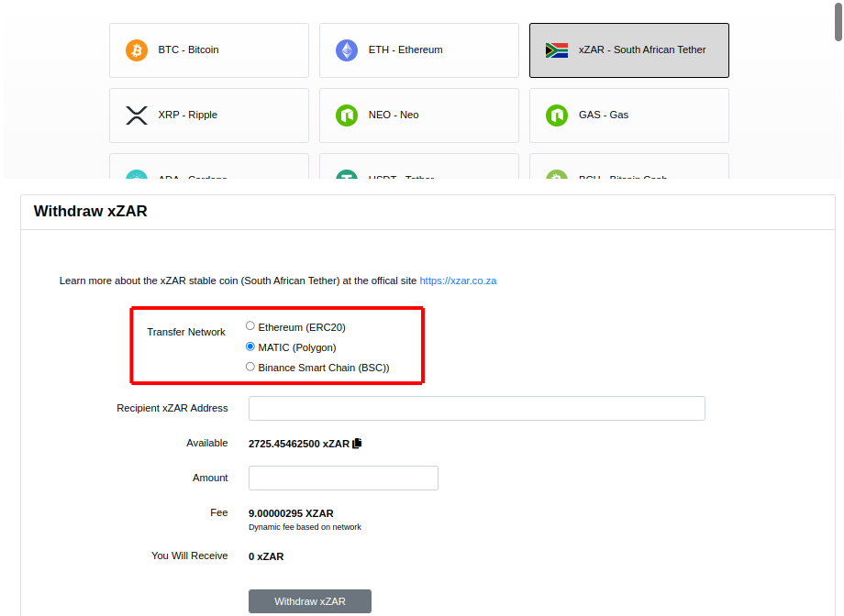844x616 pixels.
Task: Click the available balance 2725.45462500 xZAR
Action: 299,444
